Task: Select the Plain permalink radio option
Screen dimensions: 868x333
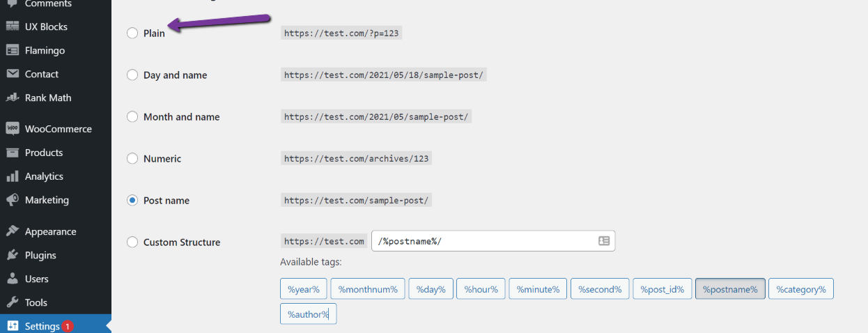Action: click(x=132, y=33)
